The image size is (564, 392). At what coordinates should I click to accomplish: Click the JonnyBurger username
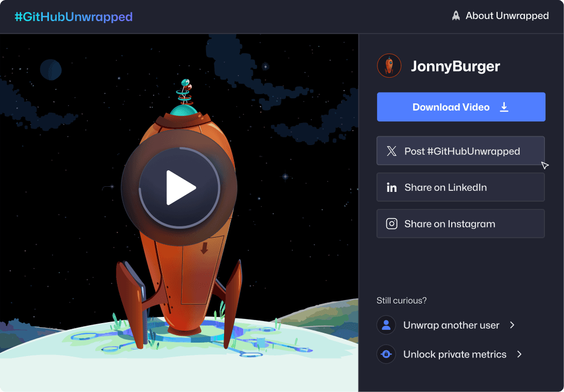coord(455,66)
